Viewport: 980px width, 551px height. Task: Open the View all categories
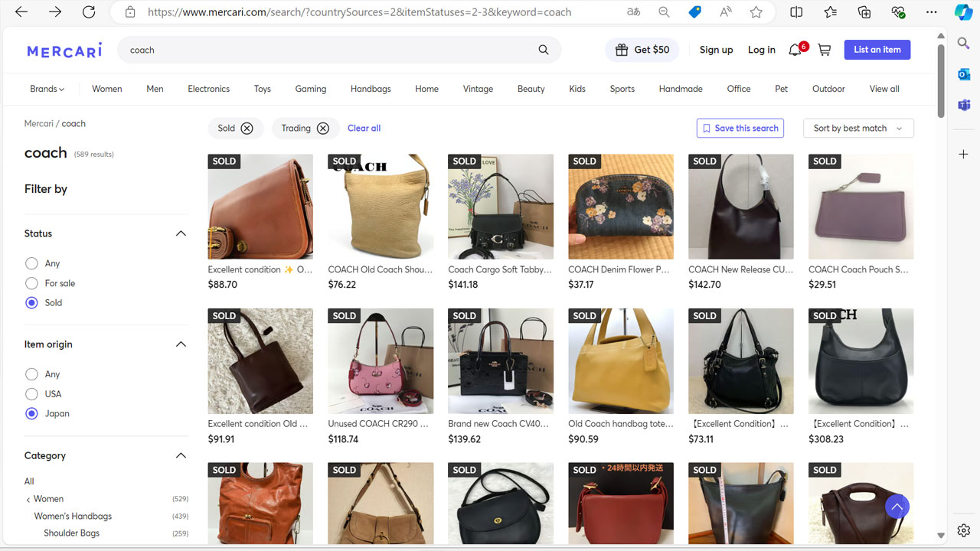[884, 89]
